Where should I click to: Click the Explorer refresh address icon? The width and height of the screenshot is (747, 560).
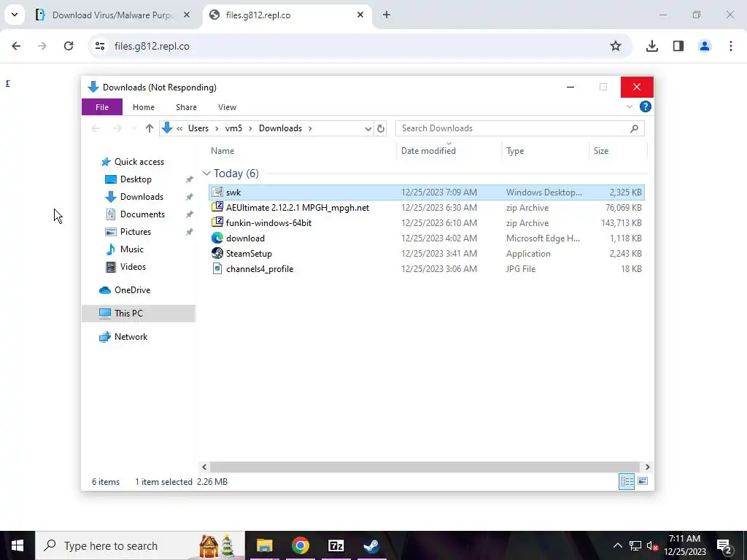(x=380, y=128)
